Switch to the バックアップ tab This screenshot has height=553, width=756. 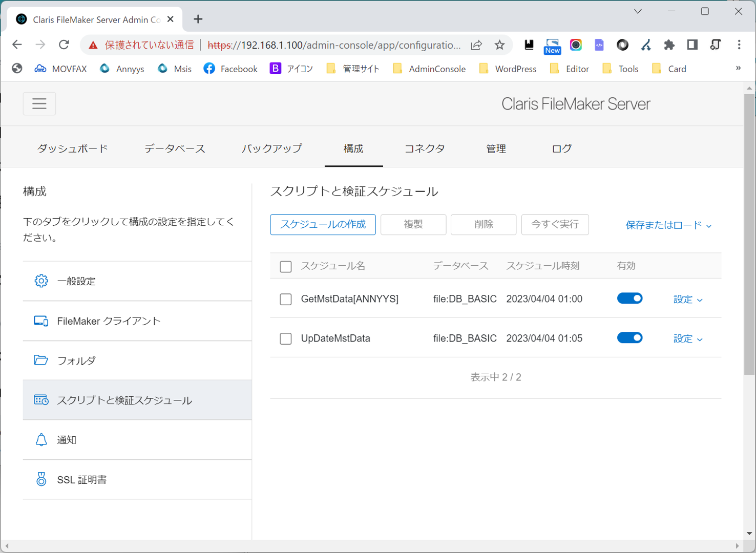click(271, 148)
